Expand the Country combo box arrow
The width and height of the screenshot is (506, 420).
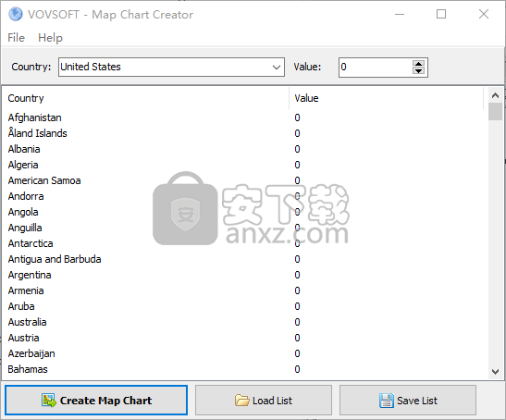(277, 68)
